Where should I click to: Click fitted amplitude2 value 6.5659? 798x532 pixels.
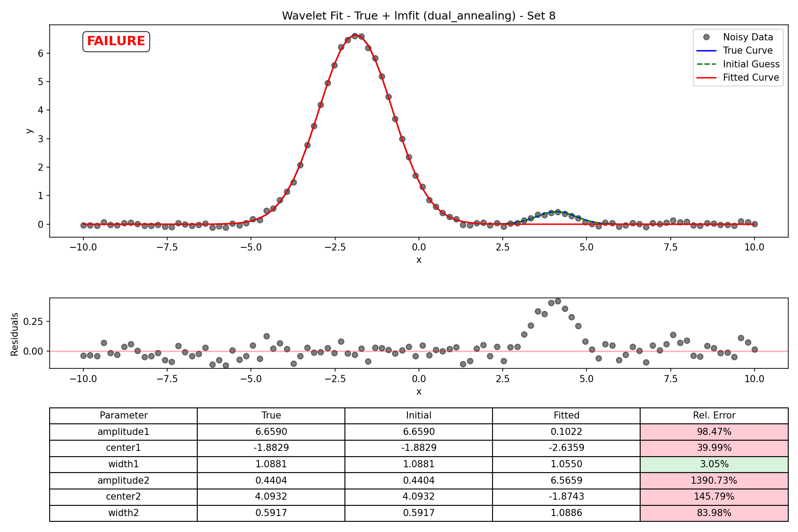click(x=567, y=481)
